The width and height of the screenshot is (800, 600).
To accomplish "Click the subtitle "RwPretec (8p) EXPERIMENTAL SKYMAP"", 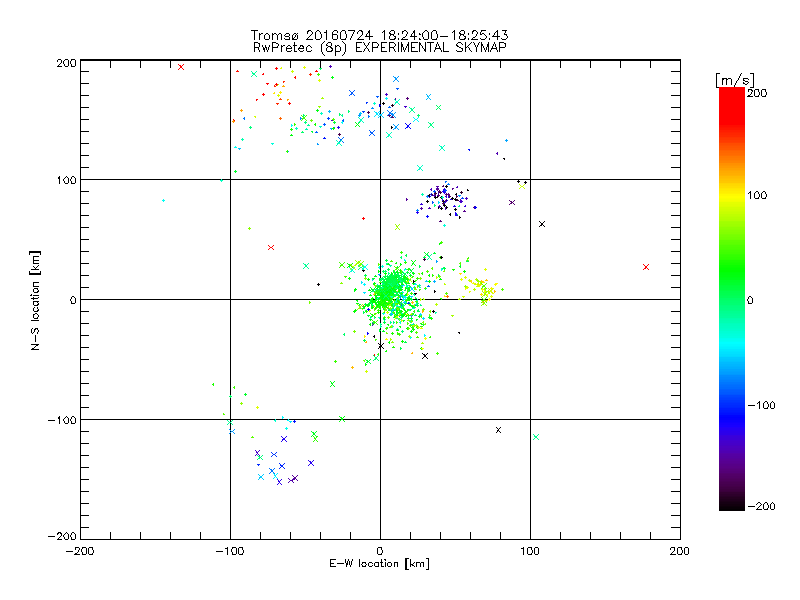I will (380, 48).
